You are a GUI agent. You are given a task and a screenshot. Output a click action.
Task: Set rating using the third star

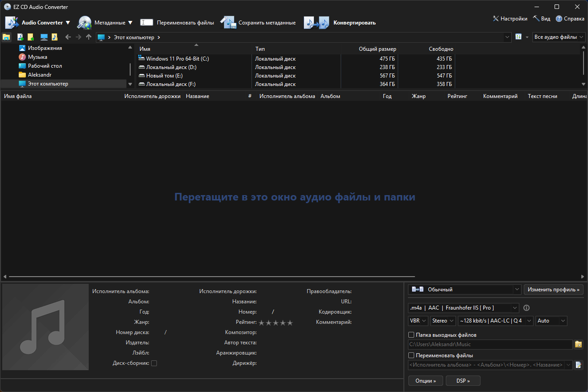(276, 323)
